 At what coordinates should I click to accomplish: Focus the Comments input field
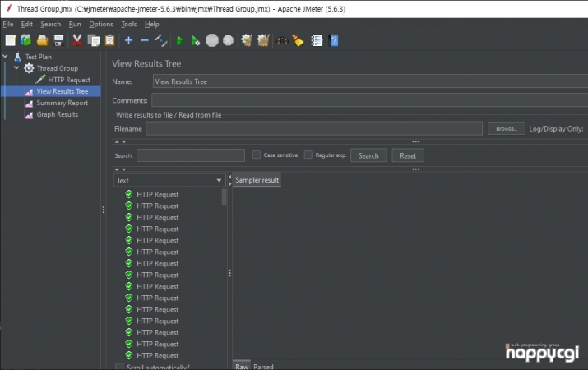[369, 100]
